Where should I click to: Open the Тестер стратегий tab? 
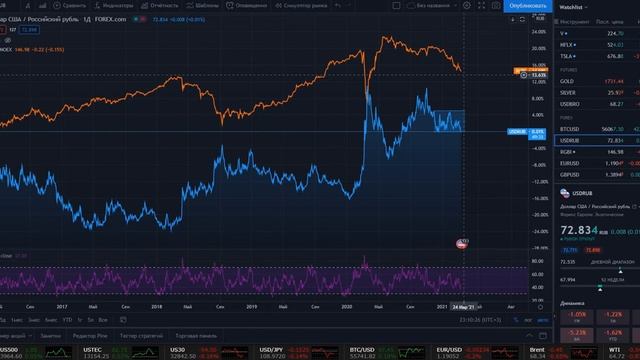click(141, 336)
